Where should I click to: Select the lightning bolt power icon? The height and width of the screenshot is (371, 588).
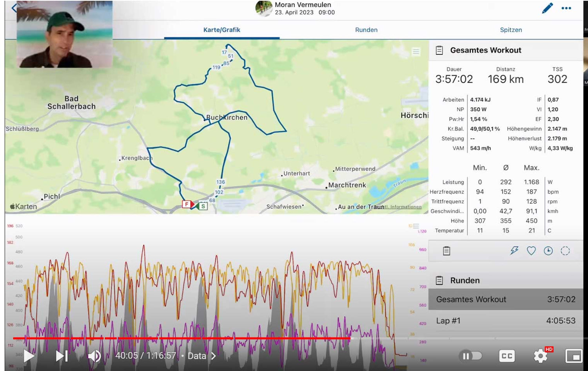click(x=514, y=251)
